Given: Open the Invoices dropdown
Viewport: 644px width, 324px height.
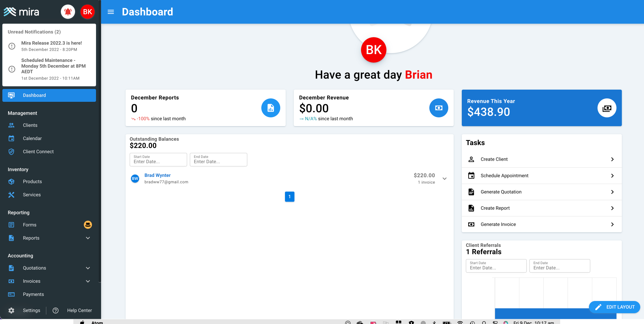Looking at the screenshot, I should (x=88, y=281).
